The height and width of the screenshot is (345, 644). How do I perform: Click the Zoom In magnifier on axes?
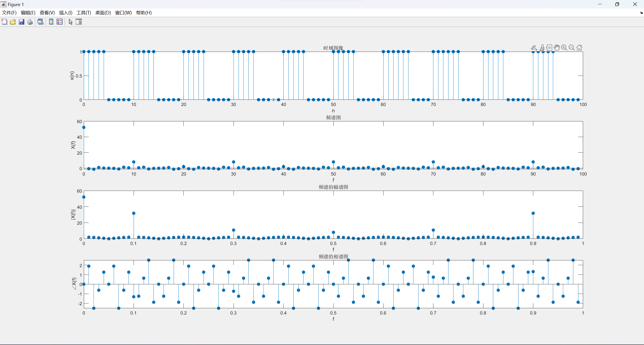click(x=564, y=48)
